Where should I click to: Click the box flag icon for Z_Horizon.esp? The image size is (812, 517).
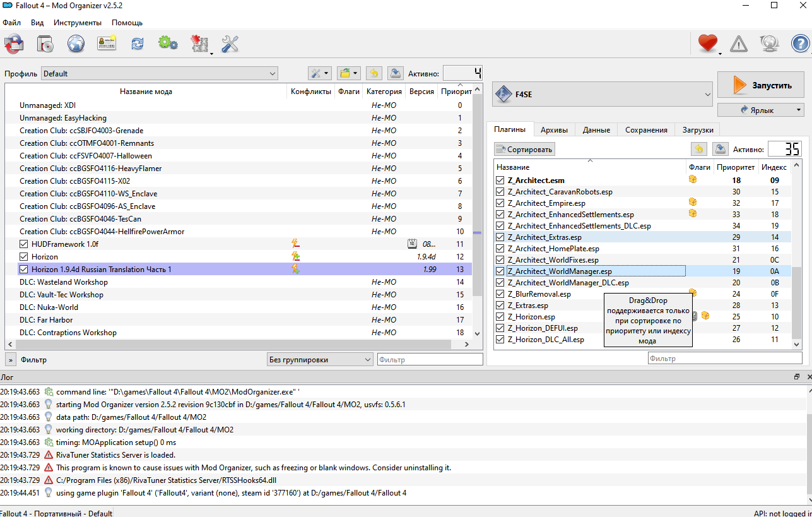[x=705, y=316]
